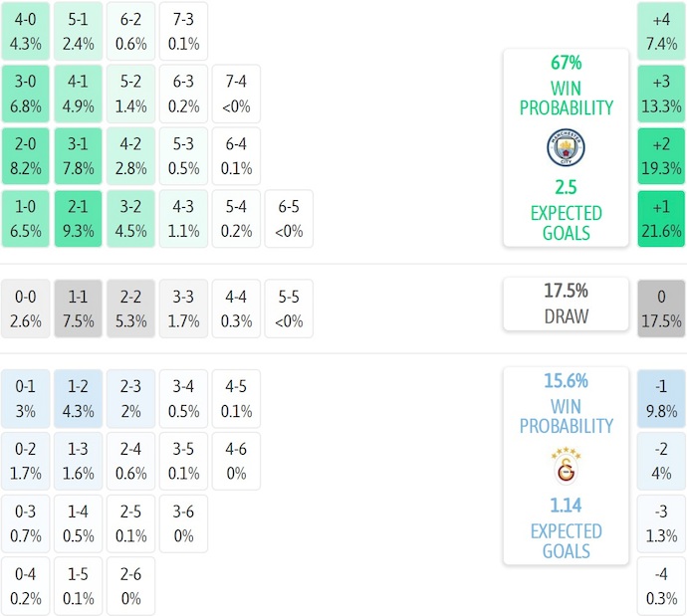Click the Manchester City club crest
Screen dimensions: 687x616
(x=566, y=148)
